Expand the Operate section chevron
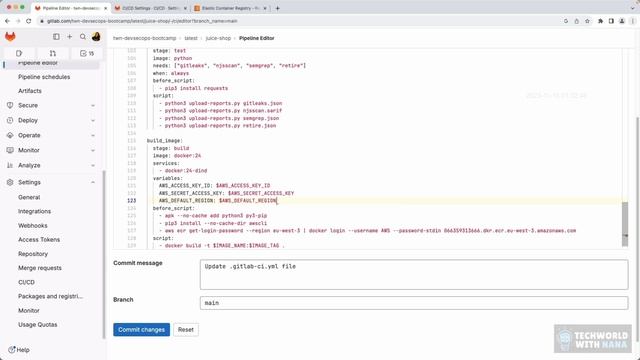640x360 pixels. [x=93, y=136]
